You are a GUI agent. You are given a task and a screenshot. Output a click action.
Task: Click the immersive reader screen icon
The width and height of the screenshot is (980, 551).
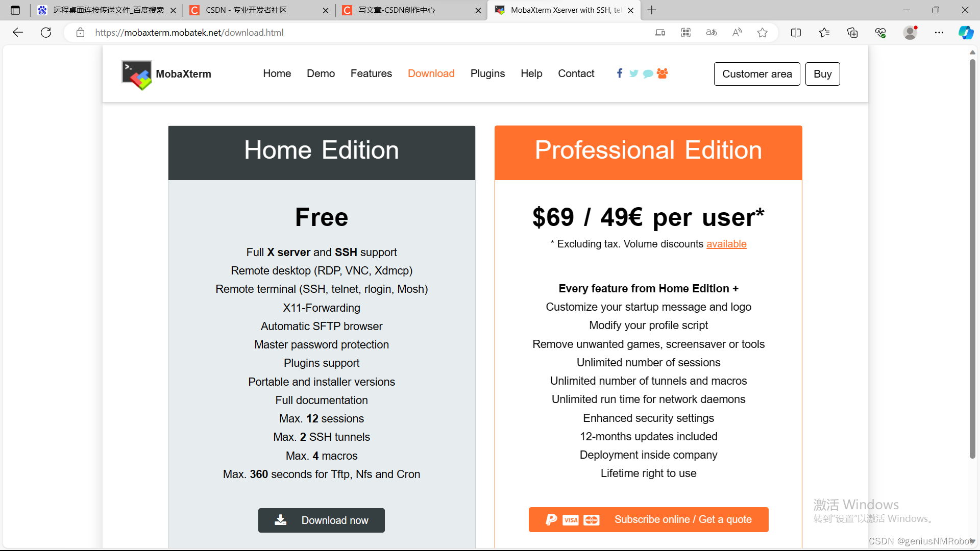pos(660,33)
